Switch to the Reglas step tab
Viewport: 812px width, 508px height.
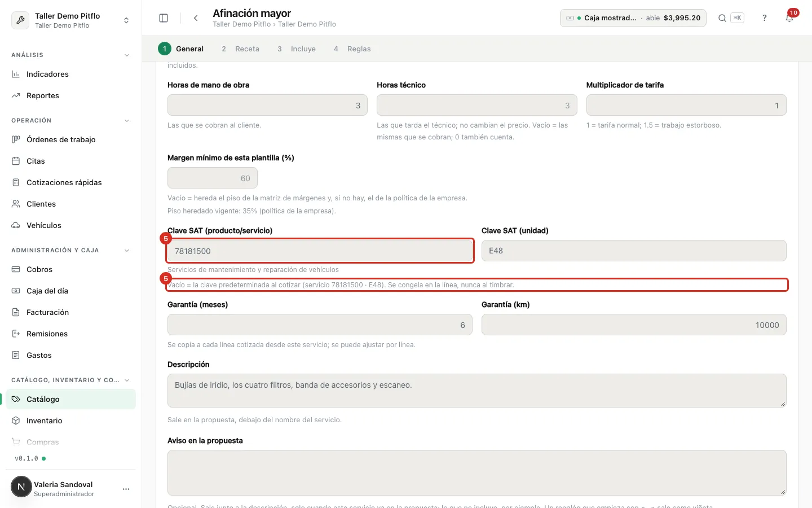point(352,49)
